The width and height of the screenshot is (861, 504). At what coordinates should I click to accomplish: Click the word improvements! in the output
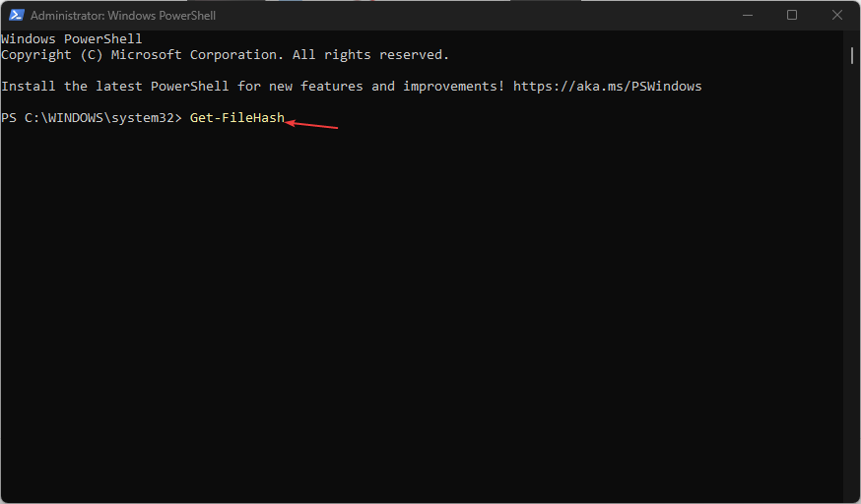click(453, 86)
